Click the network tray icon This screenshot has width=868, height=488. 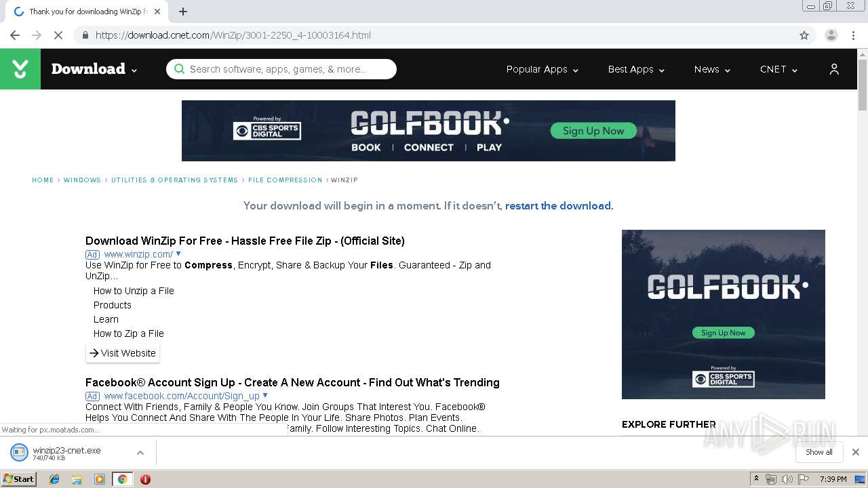pos(771,479)
